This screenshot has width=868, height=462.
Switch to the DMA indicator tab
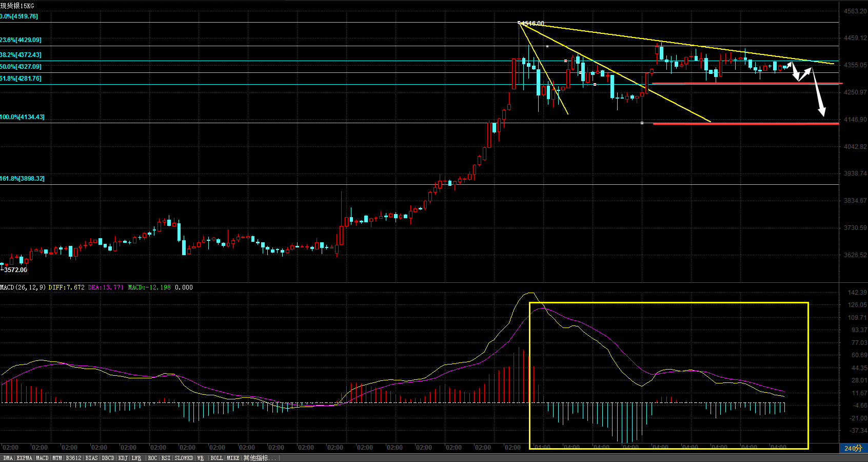[8, 458]
